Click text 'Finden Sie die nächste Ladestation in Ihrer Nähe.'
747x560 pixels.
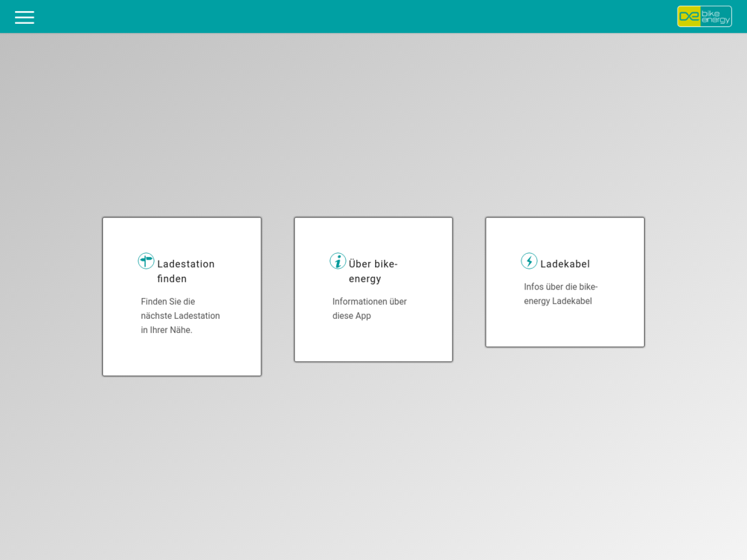(x=180, y=316)
